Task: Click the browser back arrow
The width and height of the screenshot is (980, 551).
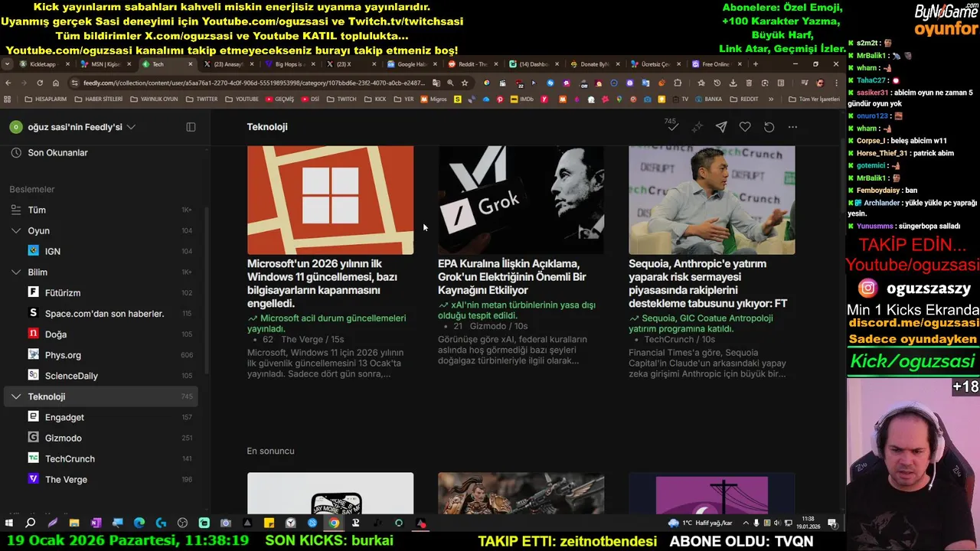Action: (8, 83)
